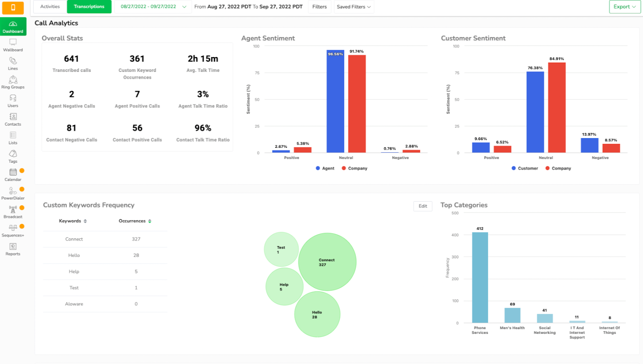Click the Call Analytics heading
This screenshot has width=643, height=364.
coord(56,23)
